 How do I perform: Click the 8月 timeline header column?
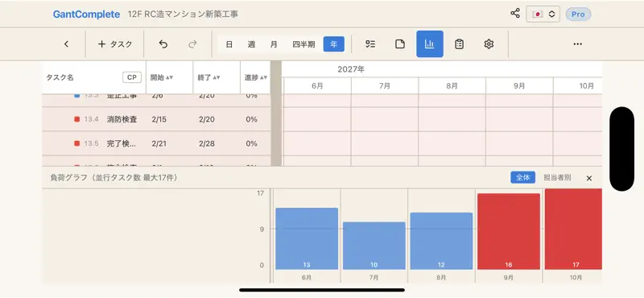(x=452, y=86)
